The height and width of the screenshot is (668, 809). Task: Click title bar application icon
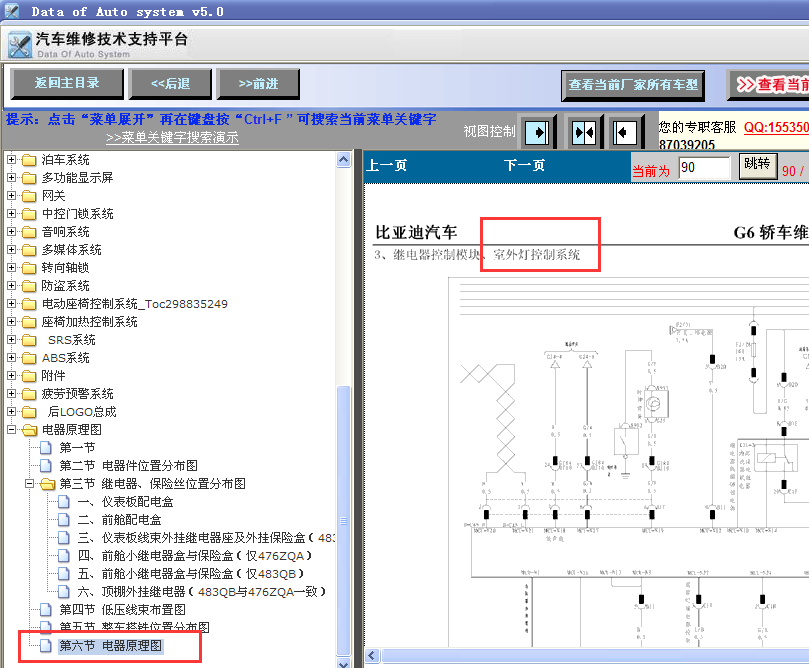coord(11,10)
